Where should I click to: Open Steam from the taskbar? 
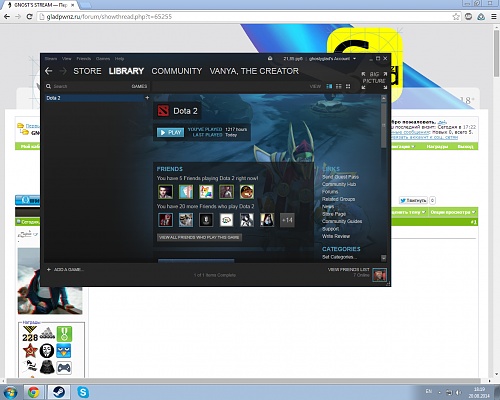(x=59, y=392)
